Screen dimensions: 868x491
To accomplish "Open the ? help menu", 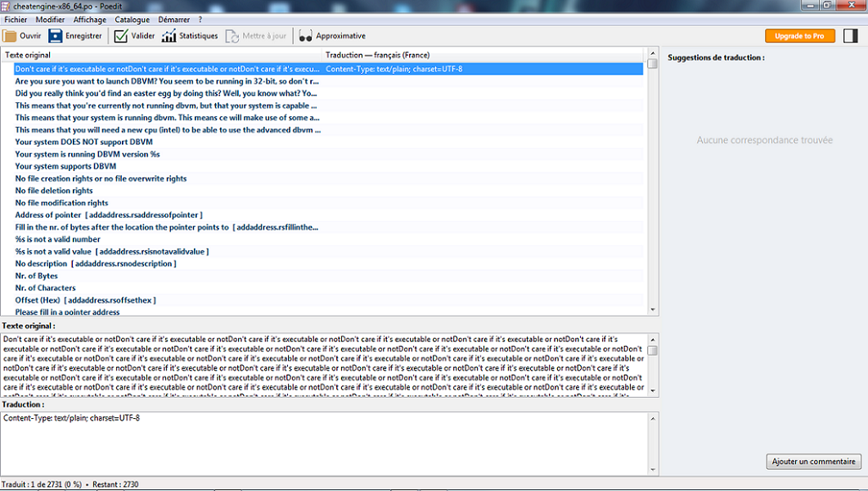I will point(200,19).
